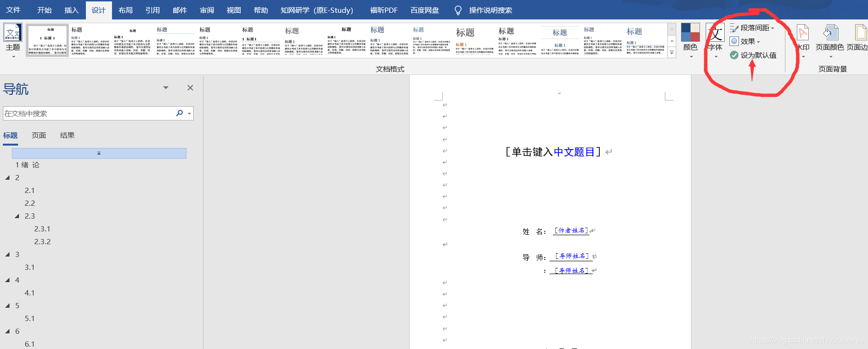
Task: Switch to the 审阅 (Review) tab
Action: coord(207,10)
